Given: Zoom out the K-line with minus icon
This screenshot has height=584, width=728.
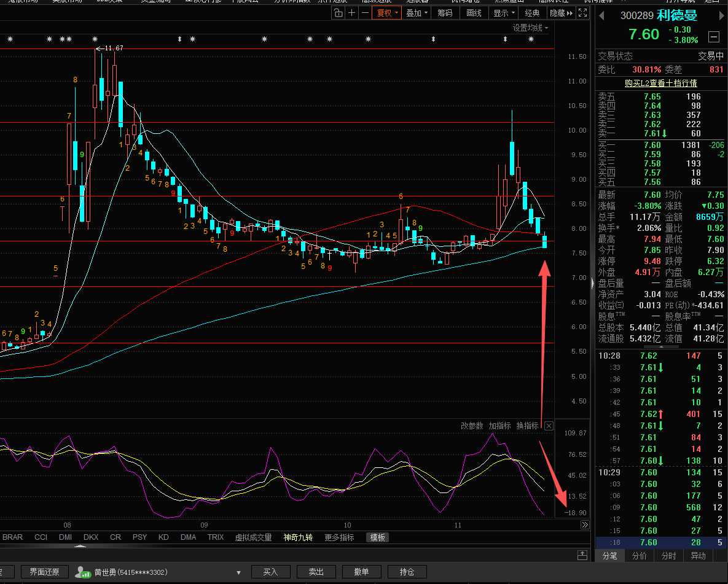Looking at the screenshot, I should (x=365, y=13).
